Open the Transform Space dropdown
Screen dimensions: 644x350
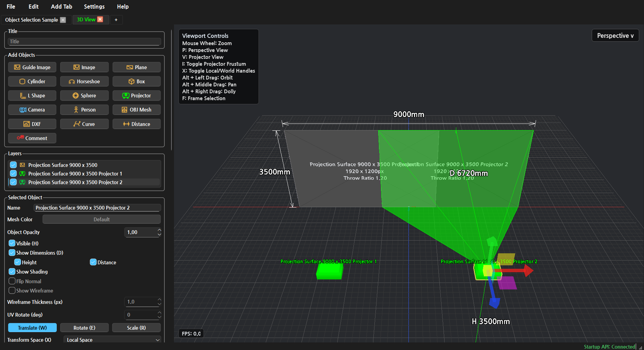[112, 340]
